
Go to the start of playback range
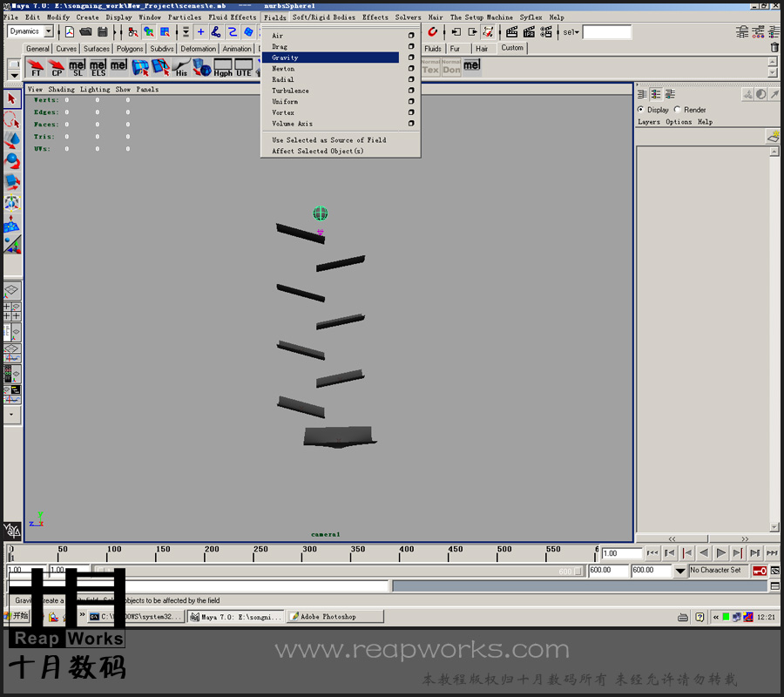point(652,553)
